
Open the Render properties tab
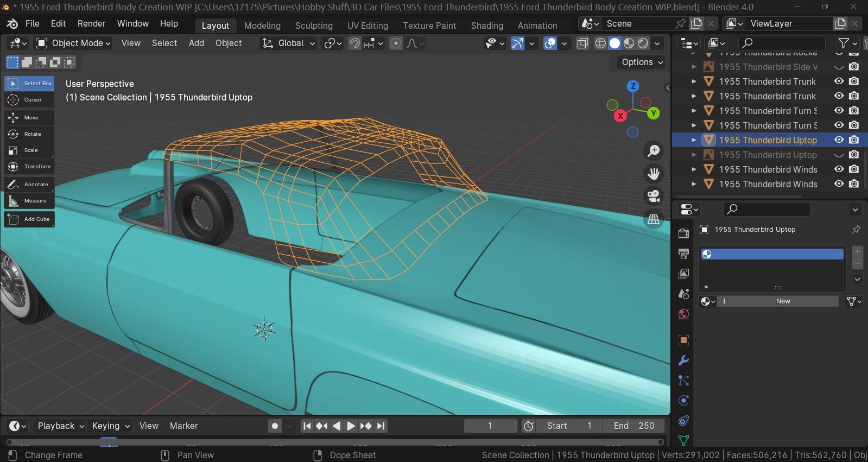click(683, 233)
